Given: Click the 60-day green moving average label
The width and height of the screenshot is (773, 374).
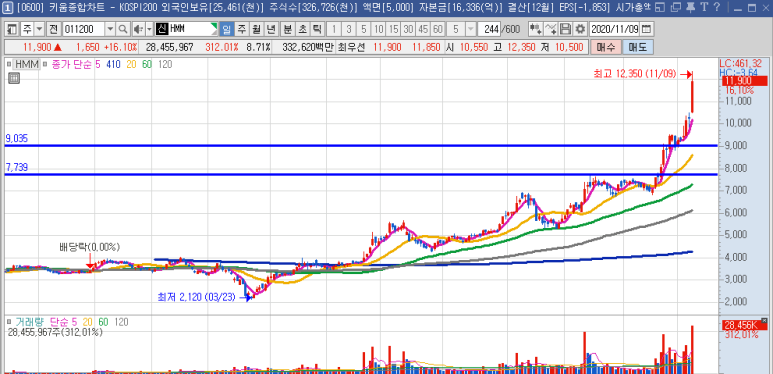Looking at the screenshot, I should [x=147, y=64].
